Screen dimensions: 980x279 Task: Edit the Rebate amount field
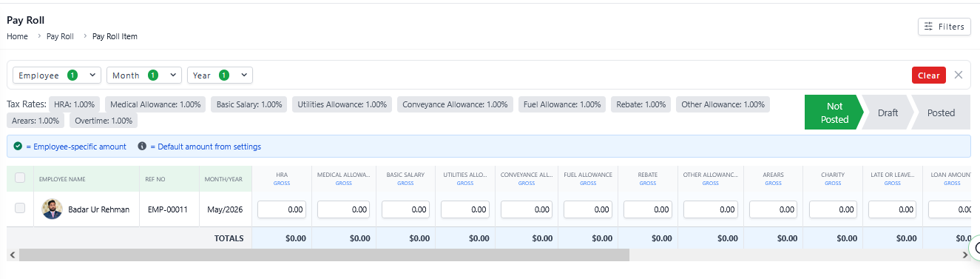648,209
